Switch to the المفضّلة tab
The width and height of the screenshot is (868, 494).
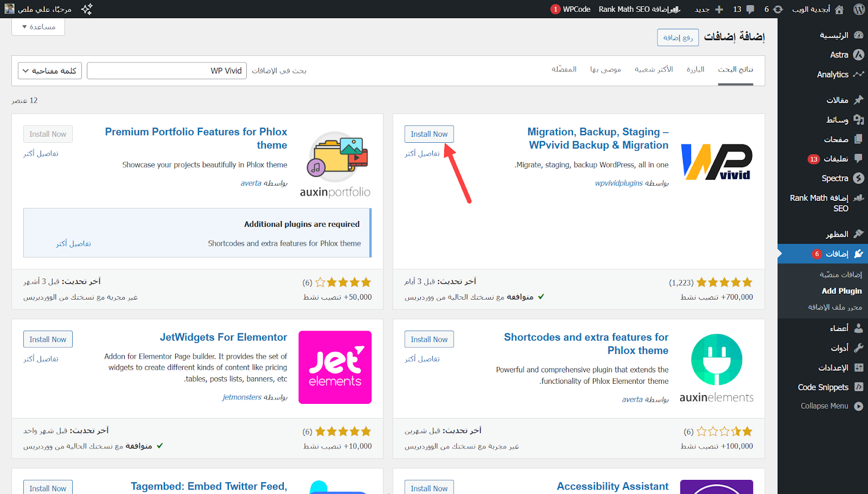tap(564, 69)
